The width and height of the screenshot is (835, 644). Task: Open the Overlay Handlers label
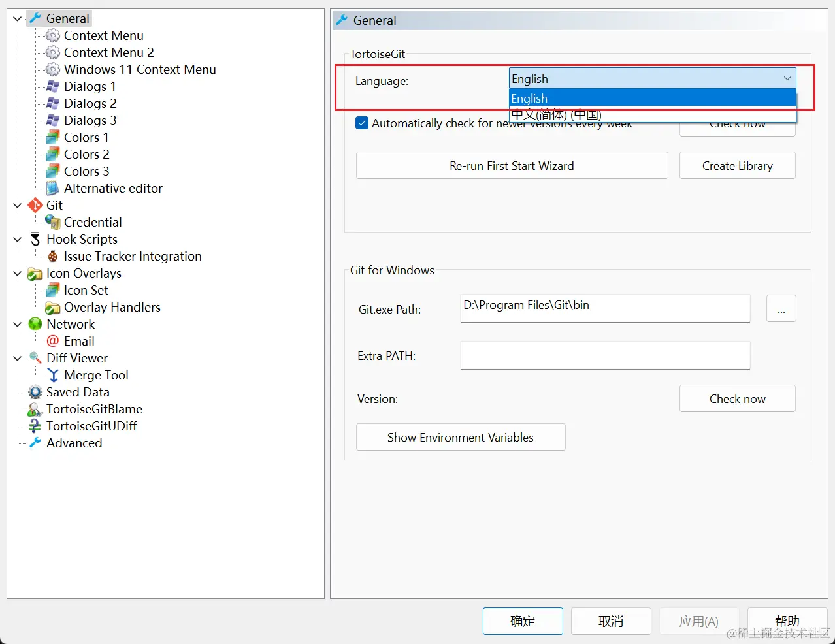tap(112, 307)
